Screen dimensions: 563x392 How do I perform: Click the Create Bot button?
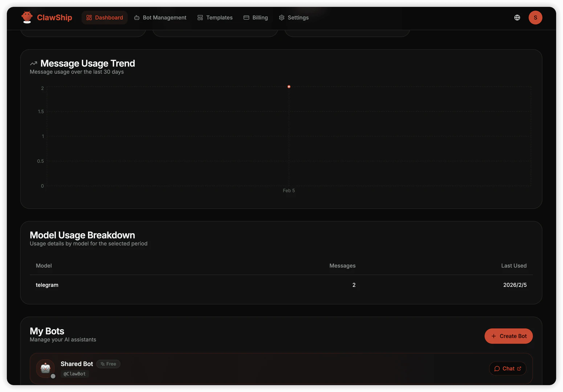(509, 336)
